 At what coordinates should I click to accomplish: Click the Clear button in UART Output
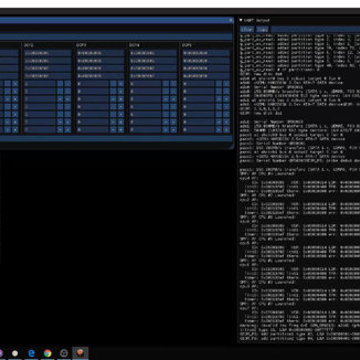(x=247, y=29)
